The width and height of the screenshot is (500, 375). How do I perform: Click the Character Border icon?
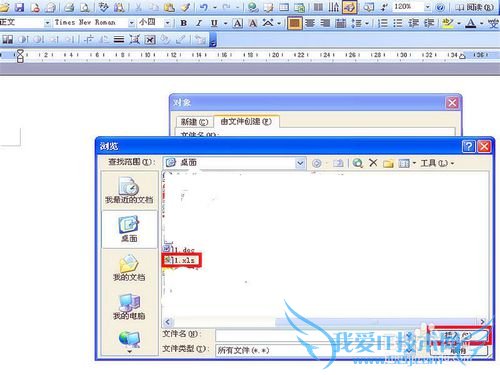pos(238,23)
